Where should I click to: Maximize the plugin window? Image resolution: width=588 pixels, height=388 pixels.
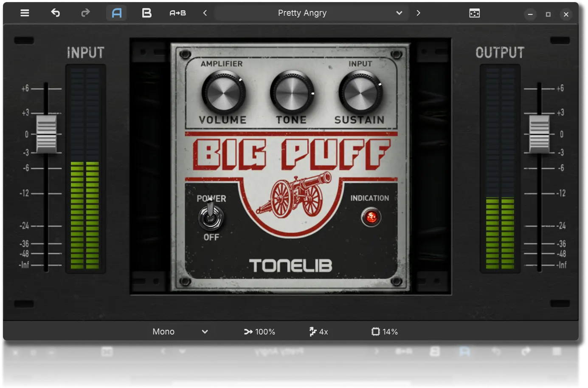click(x=548, y=14)
